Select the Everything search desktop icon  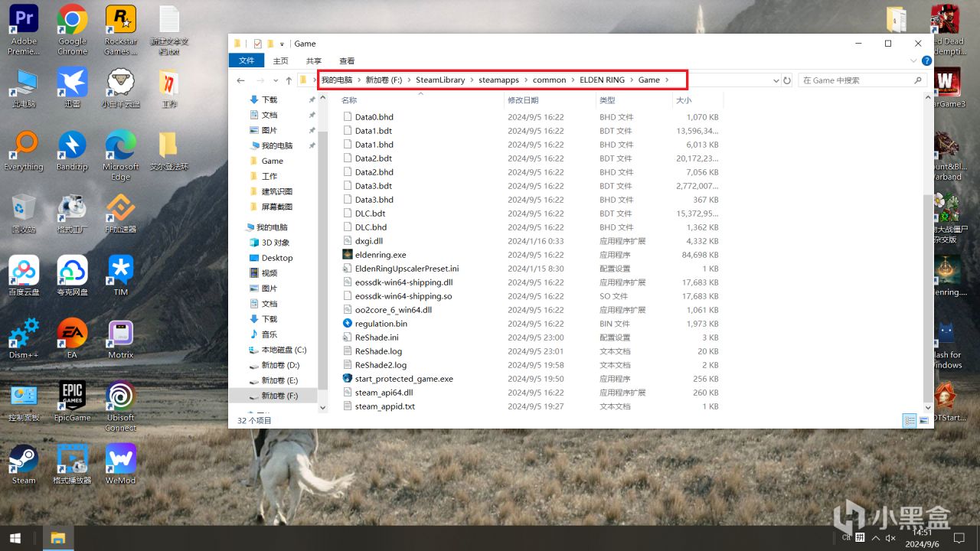[x=24, y=150]
